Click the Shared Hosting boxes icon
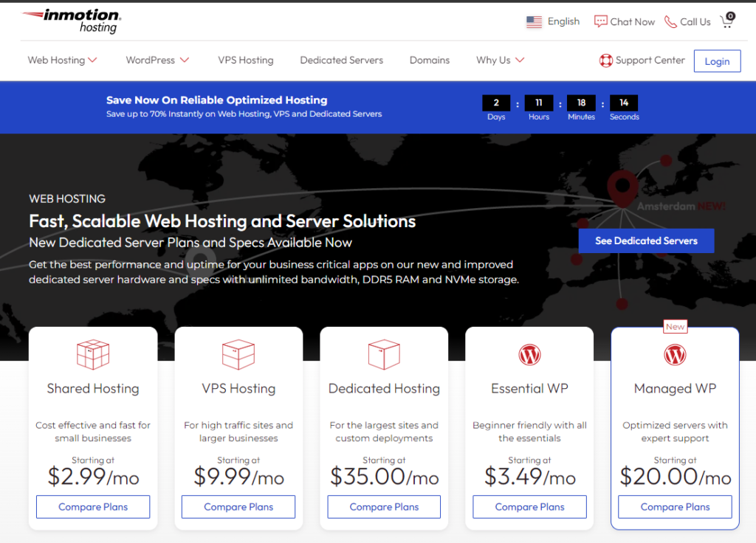This screenshot has height=543, width=756. pos(93,355)
